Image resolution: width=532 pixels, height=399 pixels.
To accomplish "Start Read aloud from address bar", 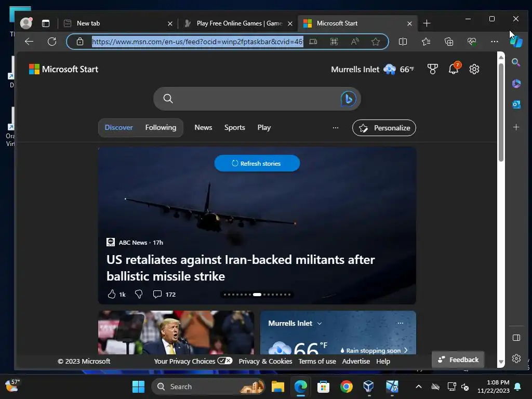I will [355, 42].
